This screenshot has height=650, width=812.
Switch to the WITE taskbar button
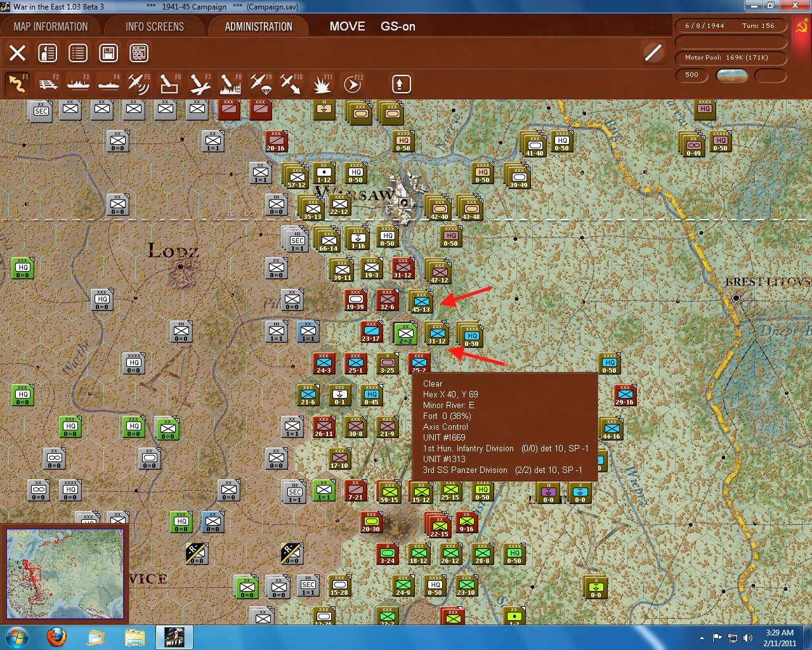pyautogui.click(x=174, y=637)
